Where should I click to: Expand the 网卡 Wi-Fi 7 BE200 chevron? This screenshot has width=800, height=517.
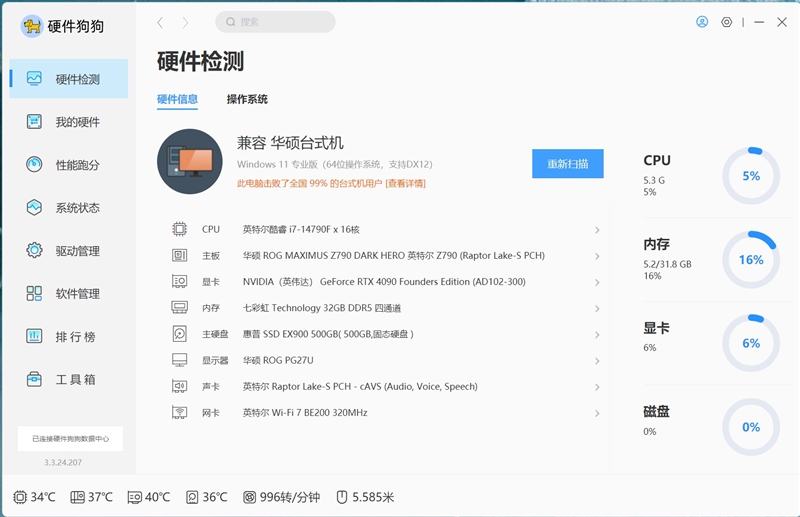pos(597,413)
